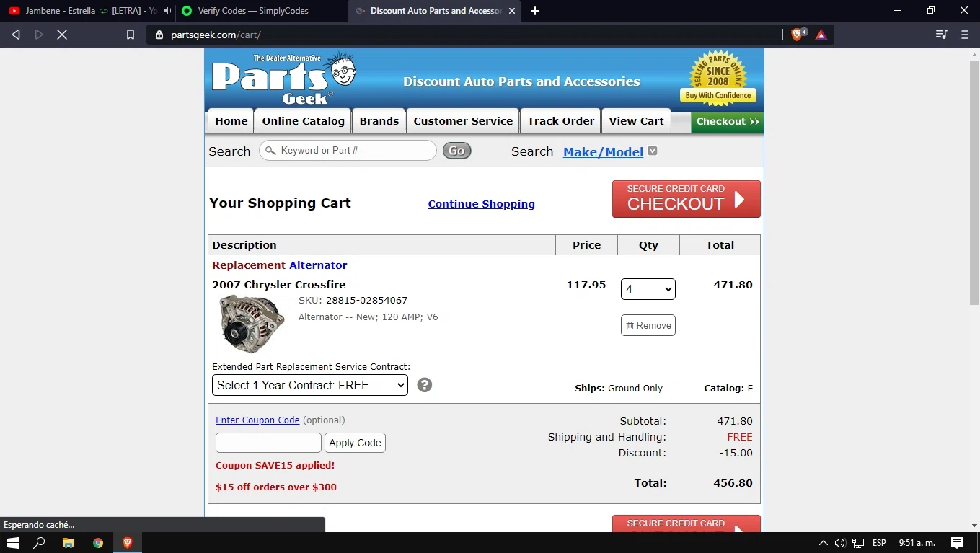Click the site padlock icon in address bar
980x553 pixels.
click(159, 35)
